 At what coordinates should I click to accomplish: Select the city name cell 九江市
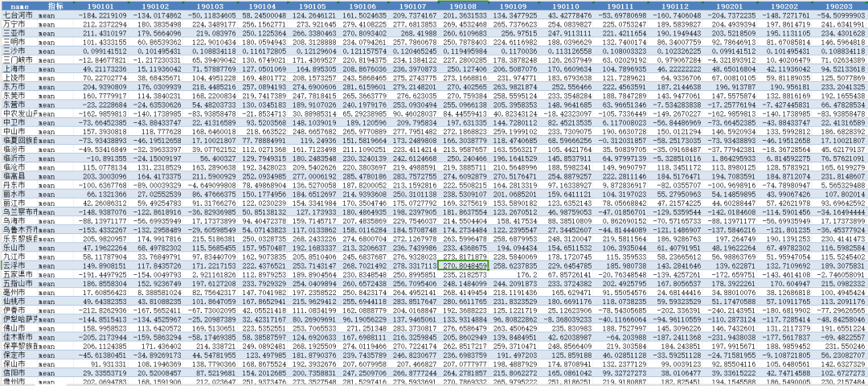click(19, 257)
